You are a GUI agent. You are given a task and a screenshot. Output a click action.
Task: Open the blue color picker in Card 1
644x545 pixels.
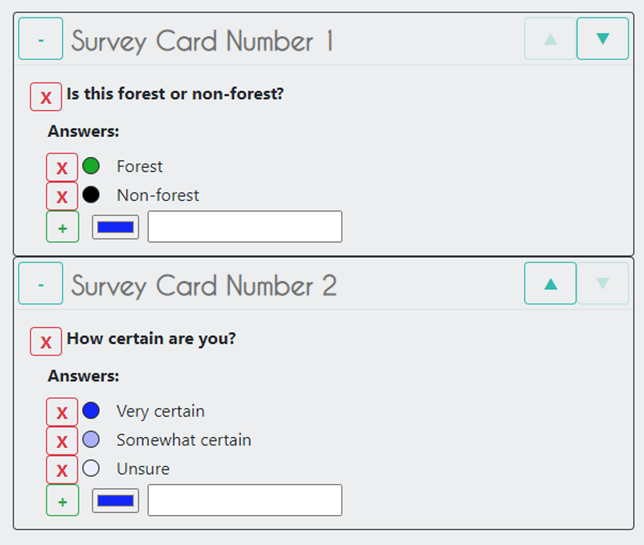[115, 227]
